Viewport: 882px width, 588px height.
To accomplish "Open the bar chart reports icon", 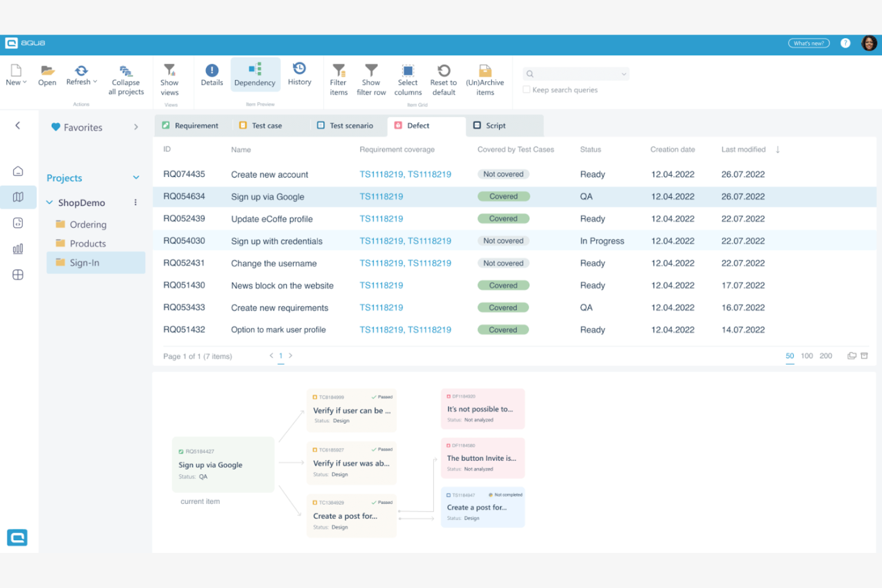I will point(18,248).
